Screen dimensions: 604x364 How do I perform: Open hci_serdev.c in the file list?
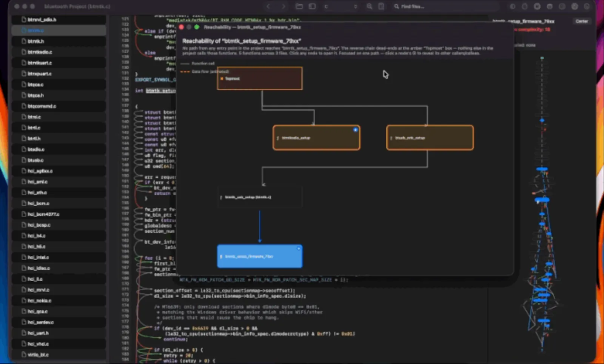coord(59,322)
